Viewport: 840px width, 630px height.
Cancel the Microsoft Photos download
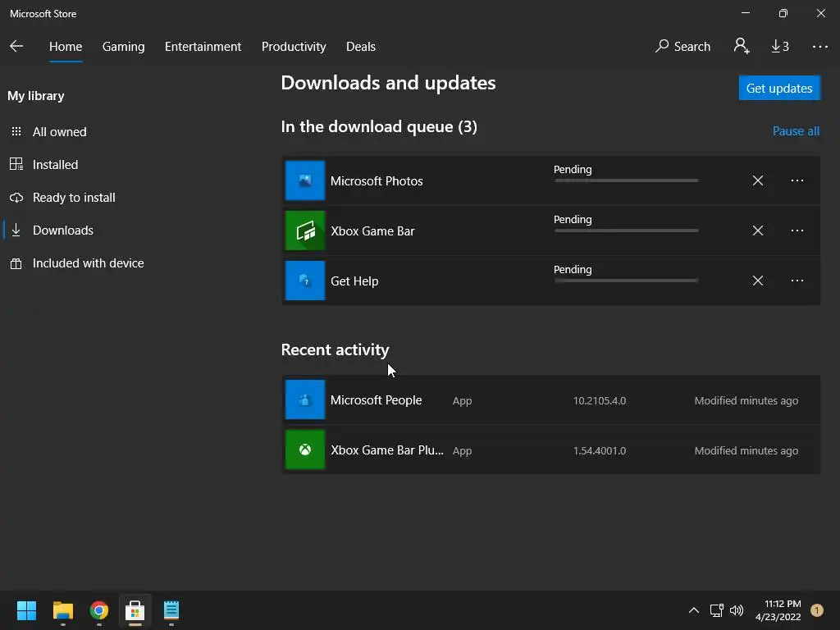tap(757, 180)
